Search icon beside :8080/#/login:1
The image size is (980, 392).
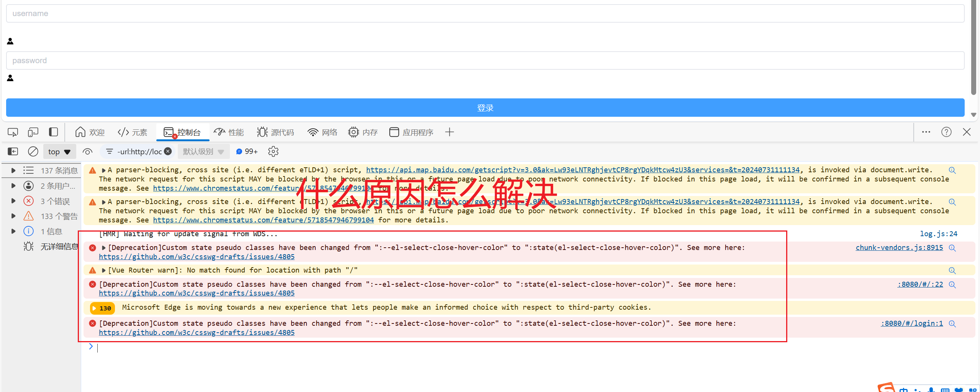[952, 324]
